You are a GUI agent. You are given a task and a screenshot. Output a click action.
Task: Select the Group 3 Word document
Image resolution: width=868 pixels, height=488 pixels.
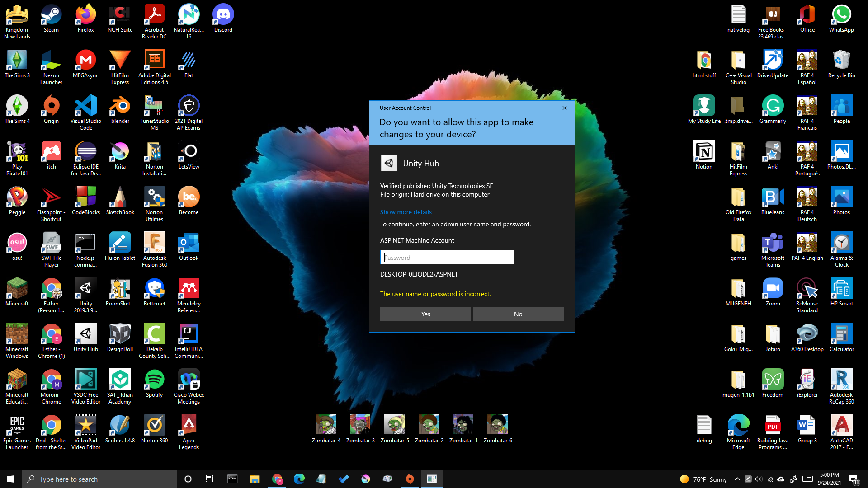807,429
